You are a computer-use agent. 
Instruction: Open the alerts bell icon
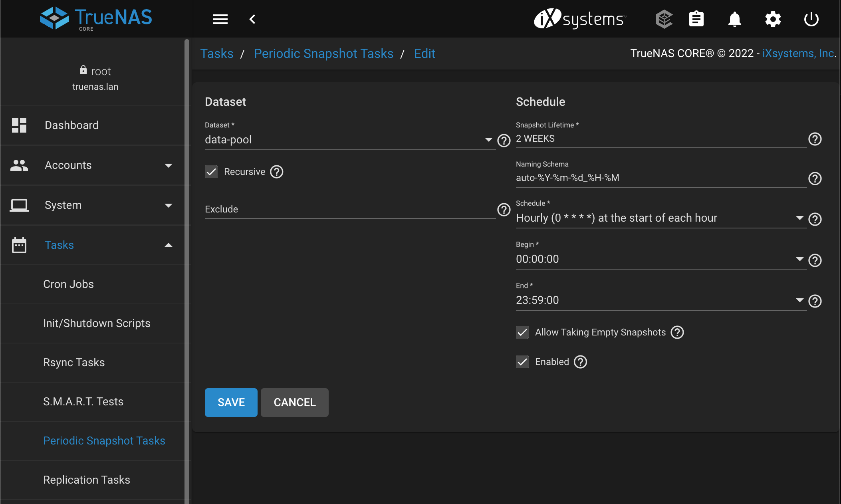(734, 19)
